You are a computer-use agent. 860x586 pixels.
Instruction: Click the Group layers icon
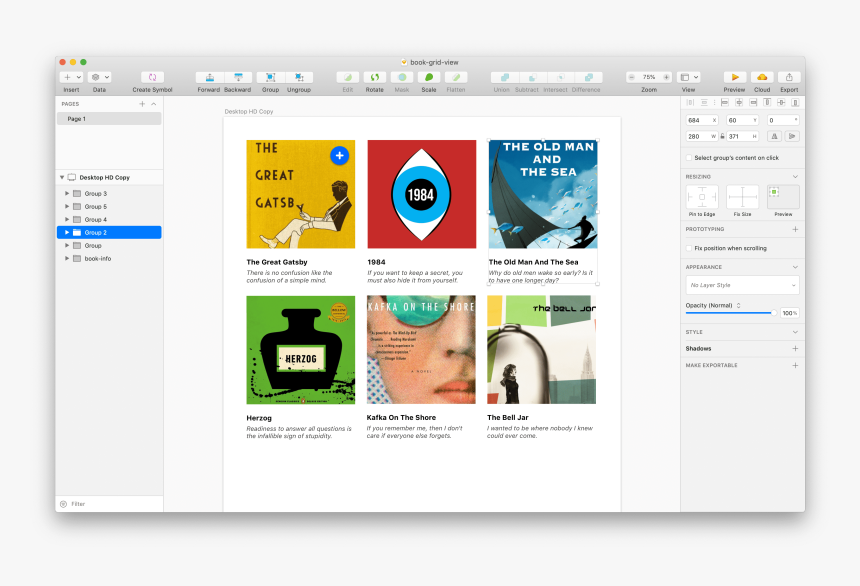point(270,77)
